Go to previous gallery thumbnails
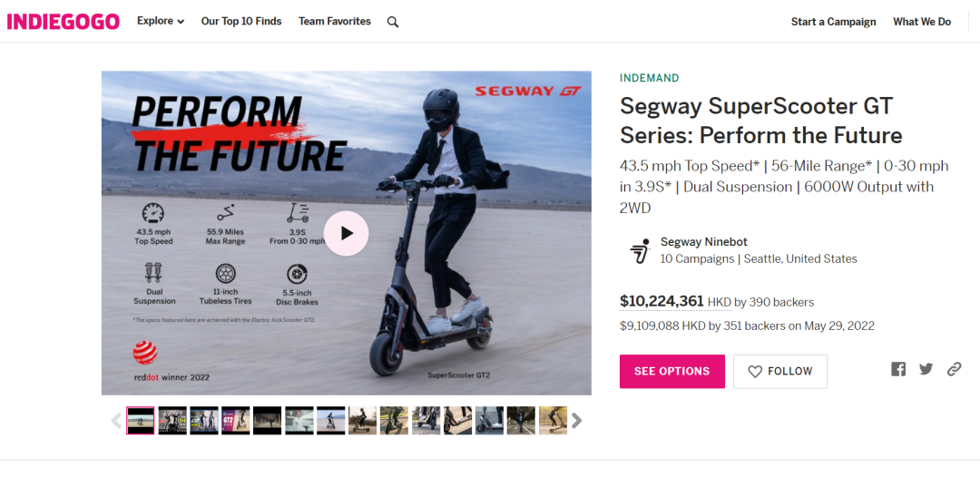This screenshot has width=980, height=486. (116, 421)
